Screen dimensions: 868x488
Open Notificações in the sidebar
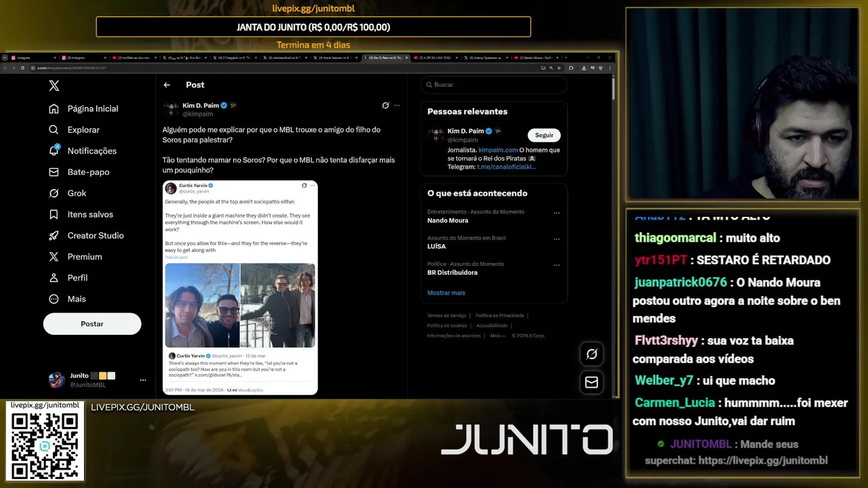[x=83, y=150]
